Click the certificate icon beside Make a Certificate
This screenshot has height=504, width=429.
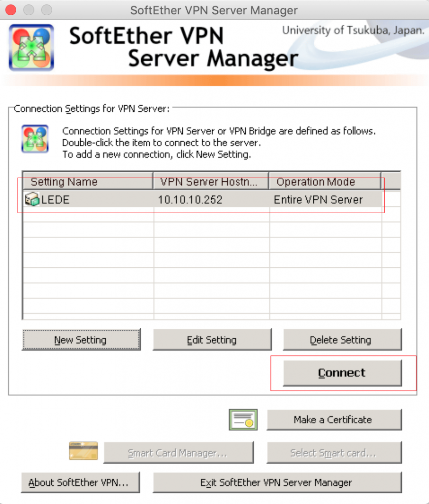[x=243, y=419]
